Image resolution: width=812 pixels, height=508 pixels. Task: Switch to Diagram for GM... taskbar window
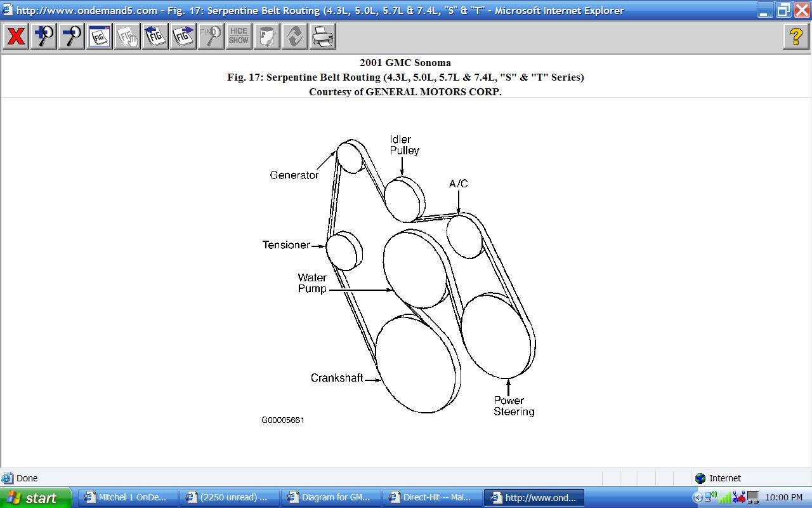pyautogui.click(x=330, y=497)
